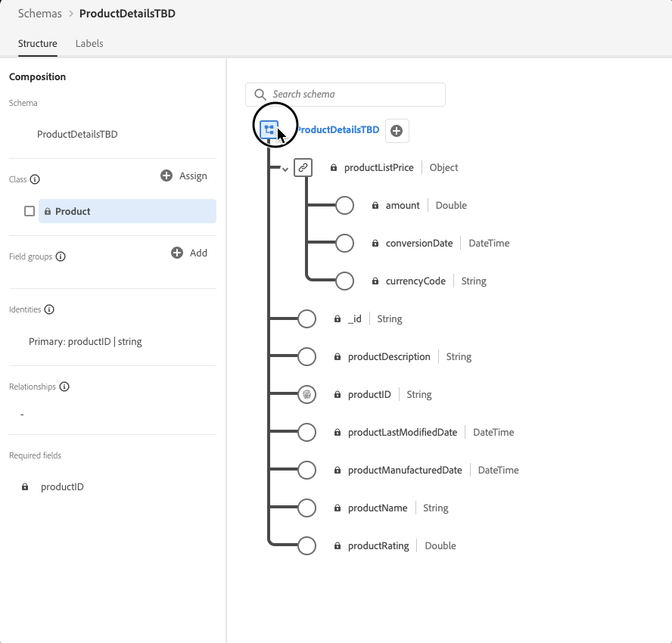This screenshot has width=672, height=643.
Task: Click the search magnifier icon
Action: [x=260, y=95]
